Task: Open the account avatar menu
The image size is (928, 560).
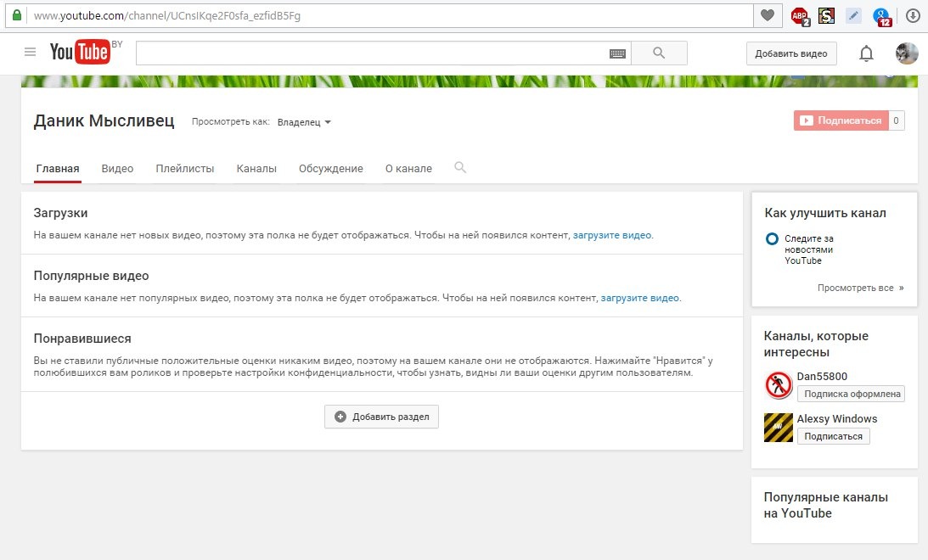Action: click(907, 53)
